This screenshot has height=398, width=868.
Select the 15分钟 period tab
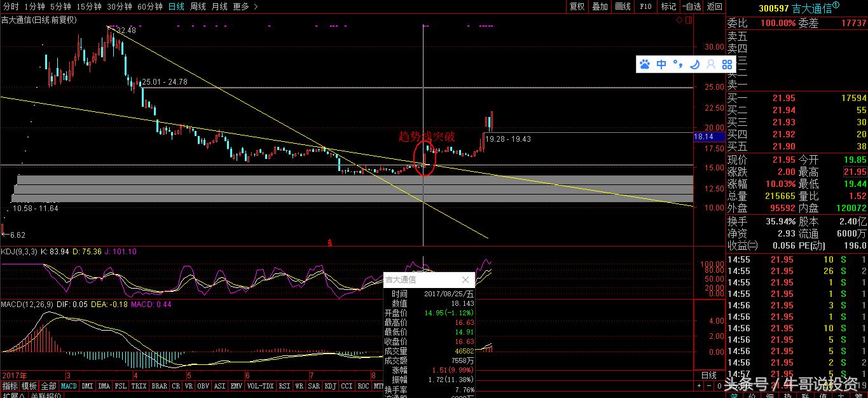89,6
